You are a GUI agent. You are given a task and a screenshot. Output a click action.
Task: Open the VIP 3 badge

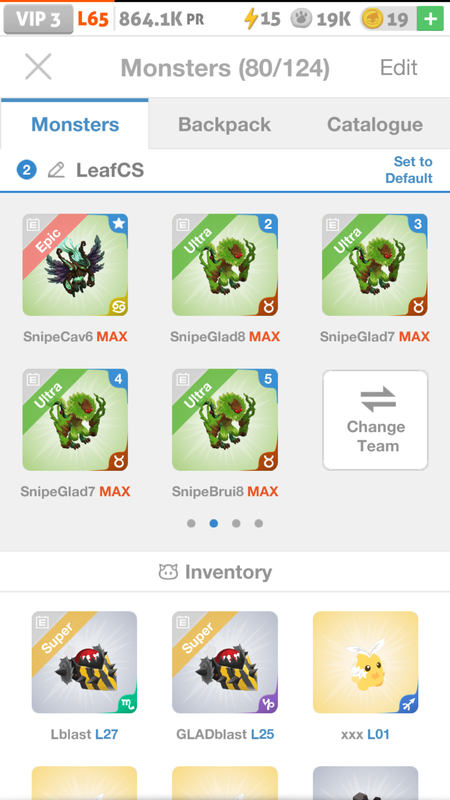(38, 19)
